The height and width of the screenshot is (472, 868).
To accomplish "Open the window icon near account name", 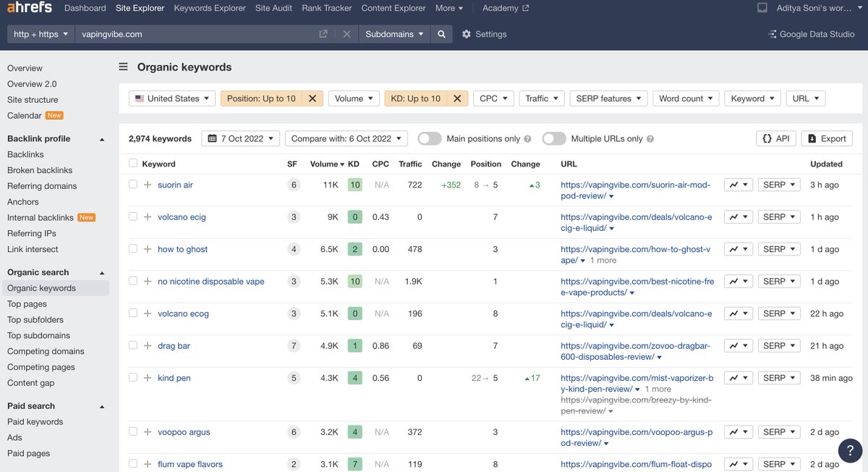I will (762, 8).
